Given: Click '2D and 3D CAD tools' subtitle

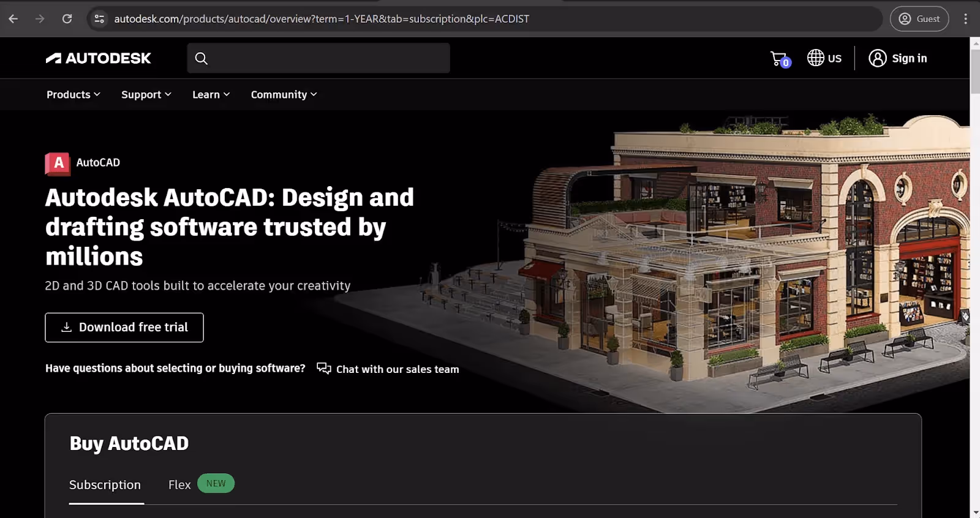Looking at the screenshot, I should [197, 286].
